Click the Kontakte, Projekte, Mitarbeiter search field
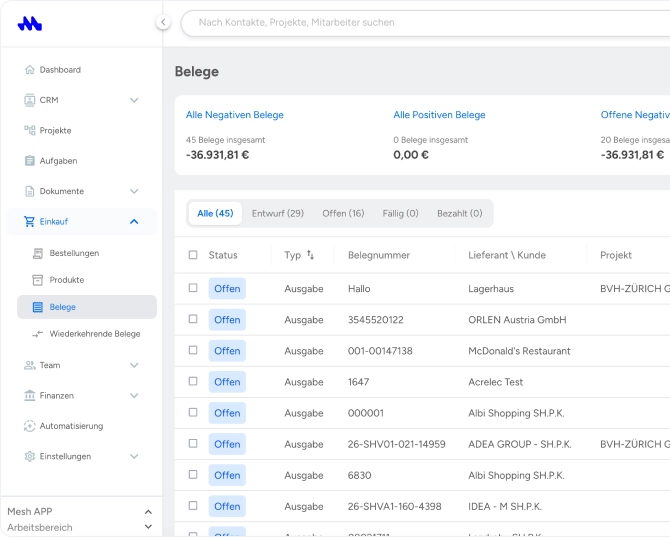Viewport: 670px width, 539px height. pyautogui.click(x=426, y=23)
